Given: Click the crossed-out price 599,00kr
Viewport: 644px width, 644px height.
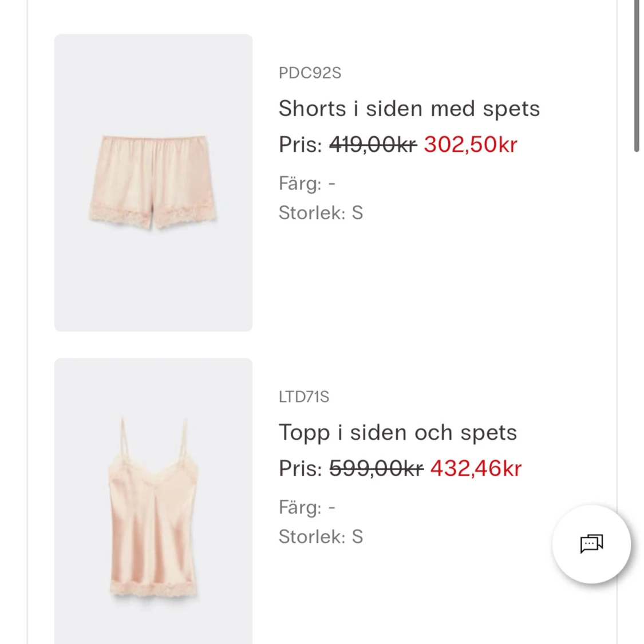Looking at the screenshot, I should pos(376,469).
